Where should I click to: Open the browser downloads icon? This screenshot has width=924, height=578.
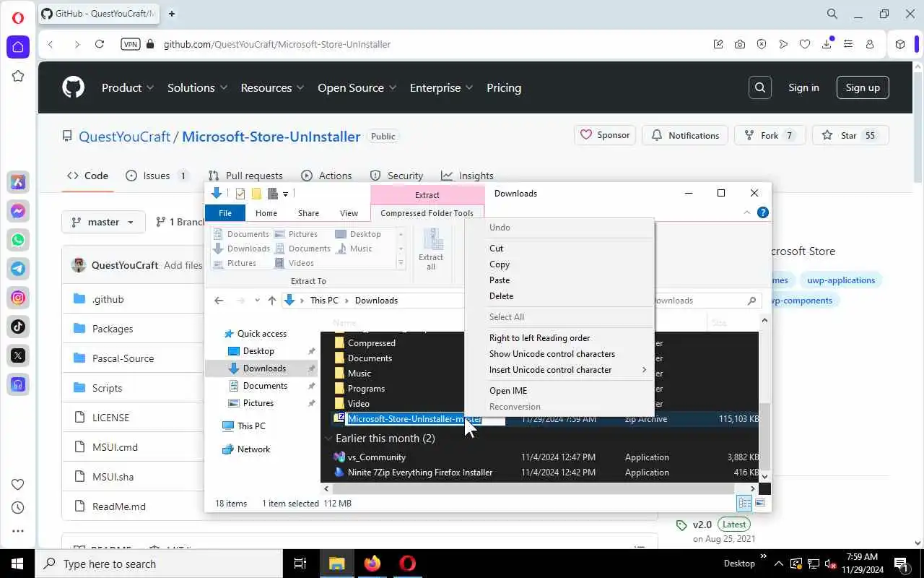point(827,44)
